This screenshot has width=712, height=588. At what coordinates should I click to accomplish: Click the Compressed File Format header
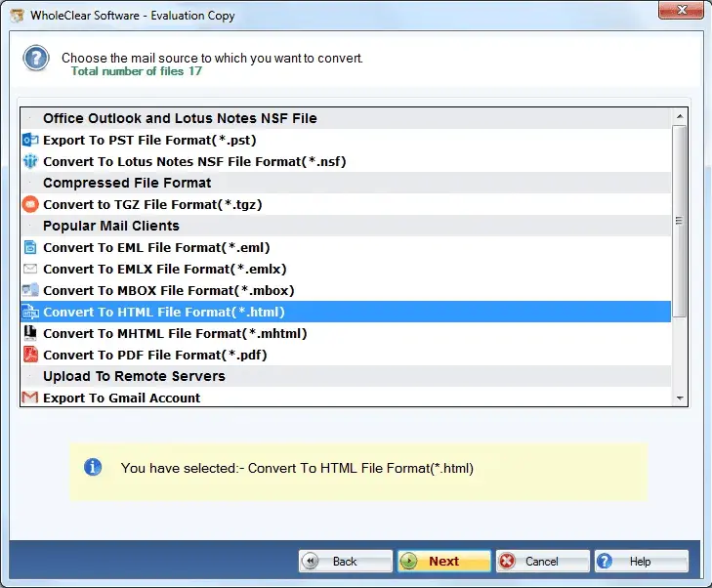click(346, 183)
